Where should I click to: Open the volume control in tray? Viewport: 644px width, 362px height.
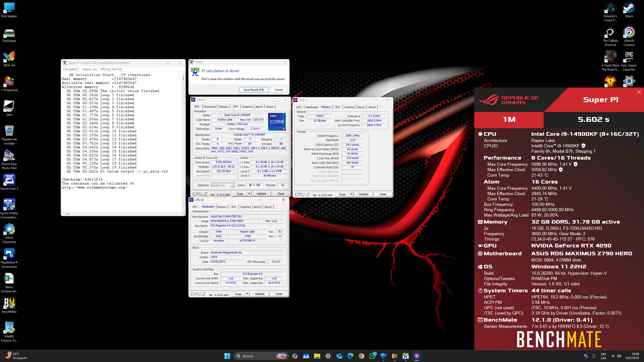[x=619, y=356]
